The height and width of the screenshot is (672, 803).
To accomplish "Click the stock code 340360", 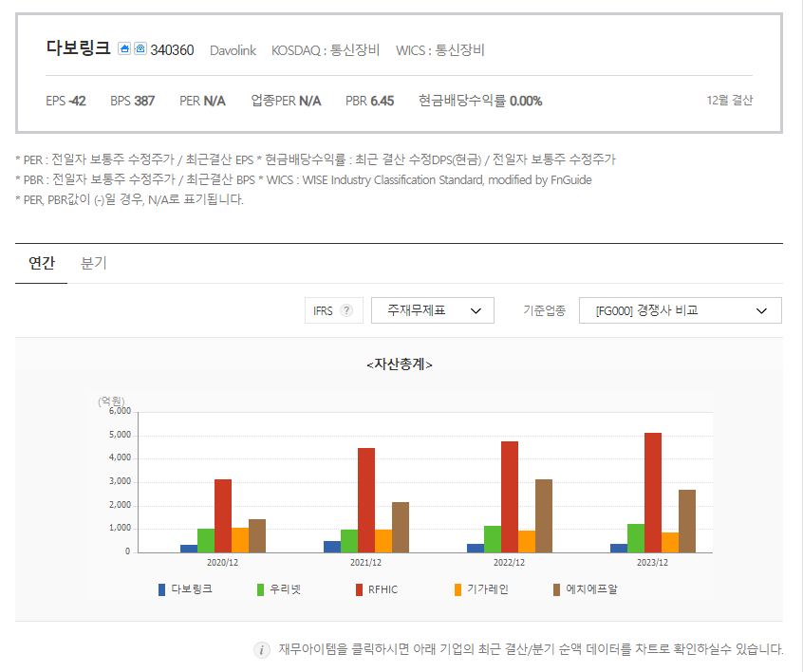I will pos(172,50).
